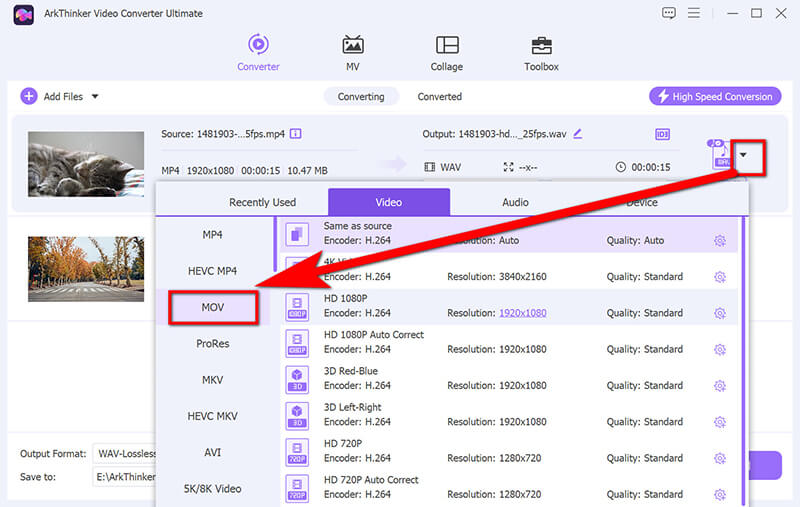Select the Same as source preset
This screenshot has width=800, height=507.
click(x=509, y=235)
